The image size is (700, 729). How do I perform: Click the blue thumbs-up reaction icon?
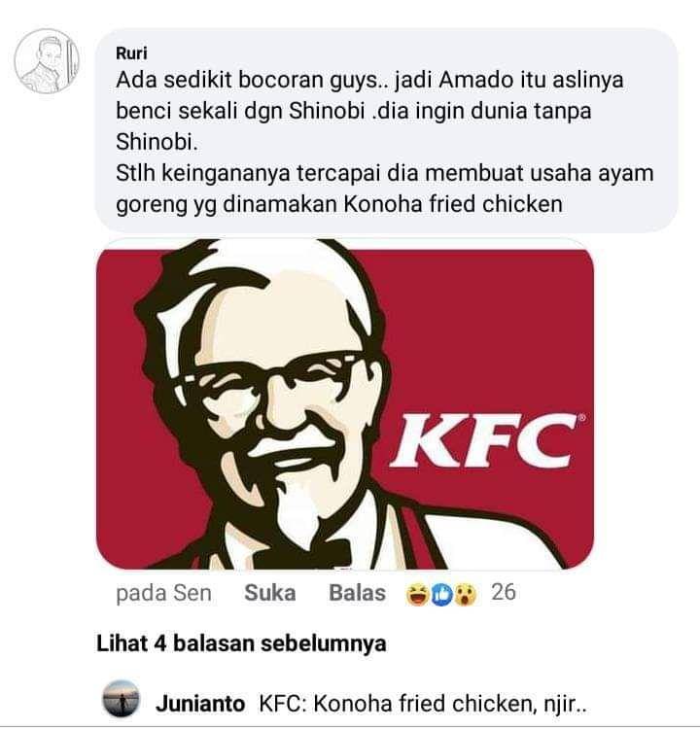(442, 593)
